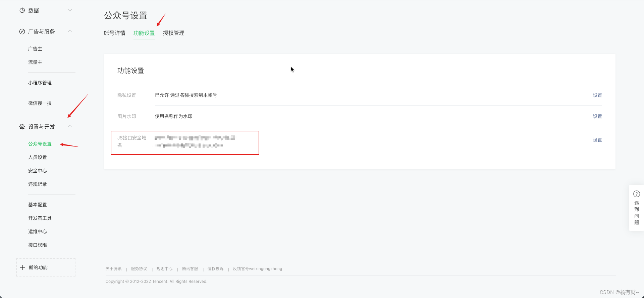Open the 遇到问题 help widget

[637, 208]
